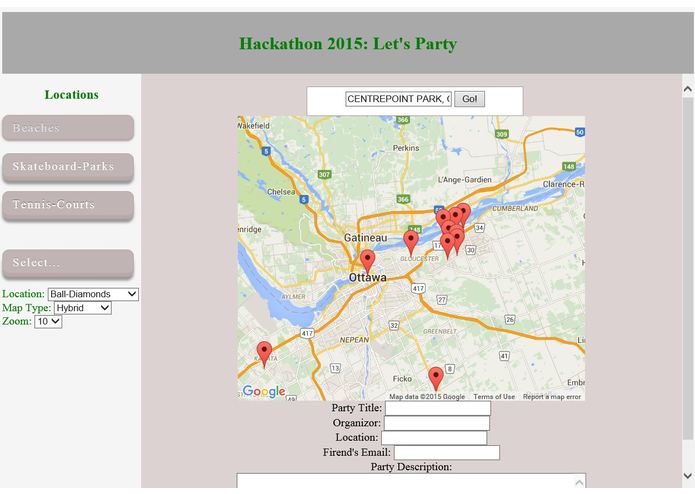Open the Zoom level dropdown
This screenshot has height=494, width=695.
coord(48,322)
